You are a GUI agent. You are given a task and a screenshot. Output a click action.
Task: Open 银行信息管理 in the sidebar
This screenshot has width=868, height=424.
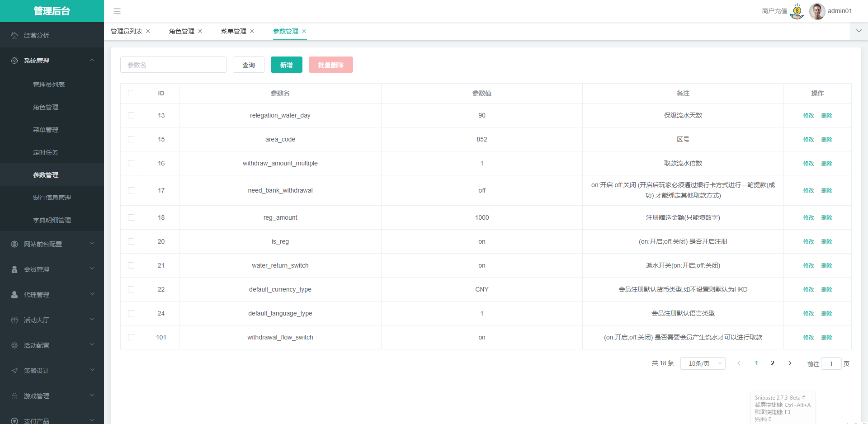(52, 198)
